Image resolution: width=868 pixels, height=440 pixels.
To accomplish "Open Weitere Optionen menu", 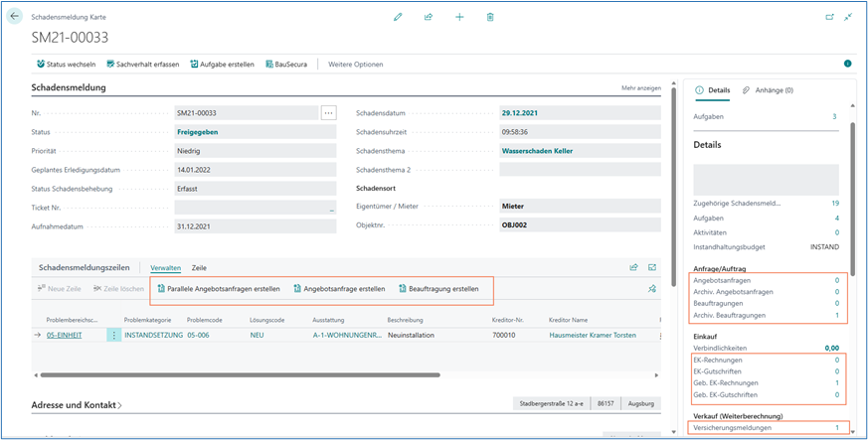I will (x=355, y=65).
